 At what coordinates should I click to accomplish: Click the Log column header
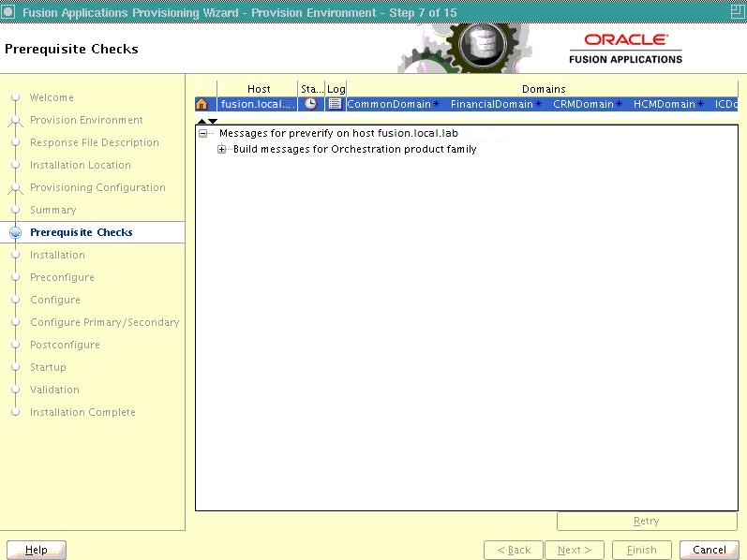(336, 89)
